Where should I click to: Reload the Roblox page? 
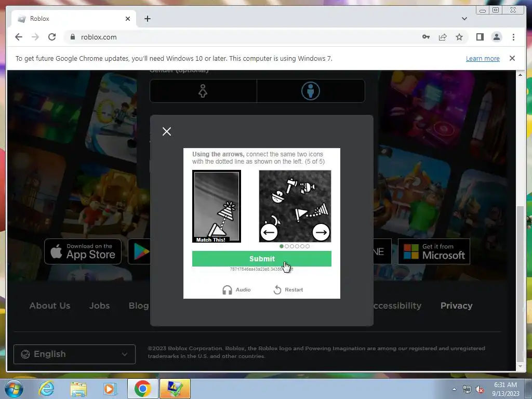pos(52,37)
